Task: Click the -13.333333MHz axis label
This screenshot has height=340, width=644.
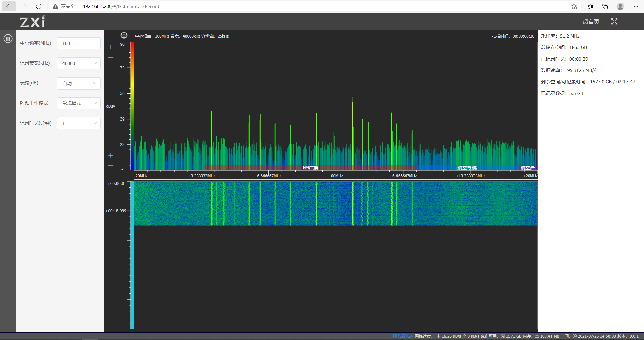Action: click(x=201, y=176)
